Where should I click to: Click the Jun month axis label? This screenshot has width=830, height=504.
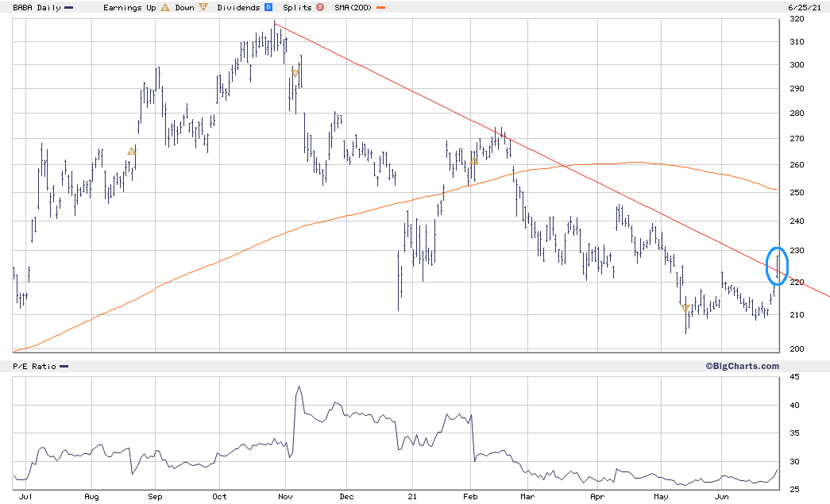(721, 497)
